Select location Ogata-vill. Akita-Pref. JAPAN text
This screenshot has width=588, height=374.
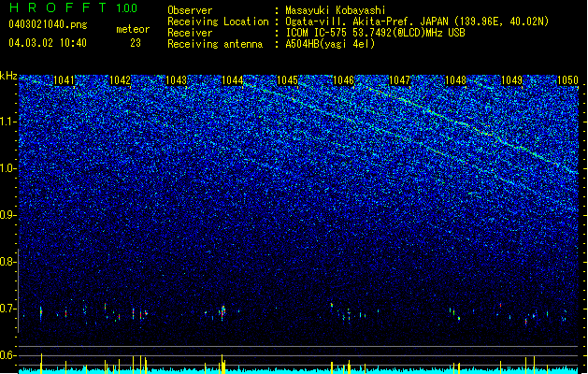366,22
